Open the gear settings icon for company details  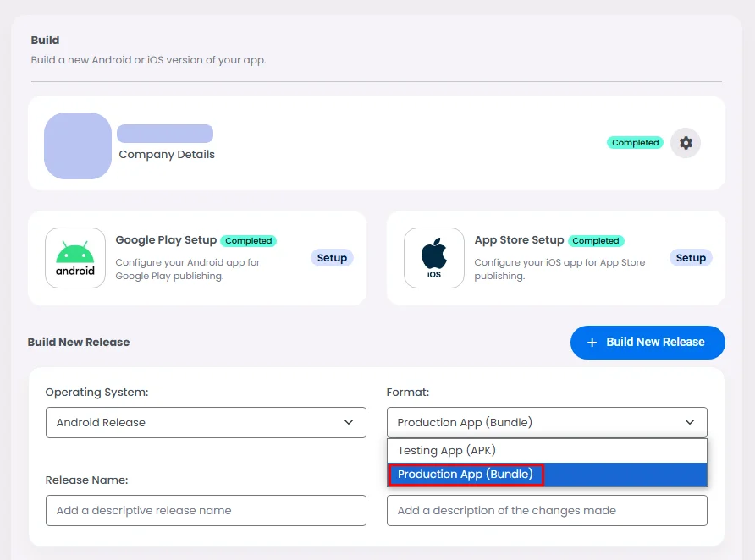[x=686, y=143]
